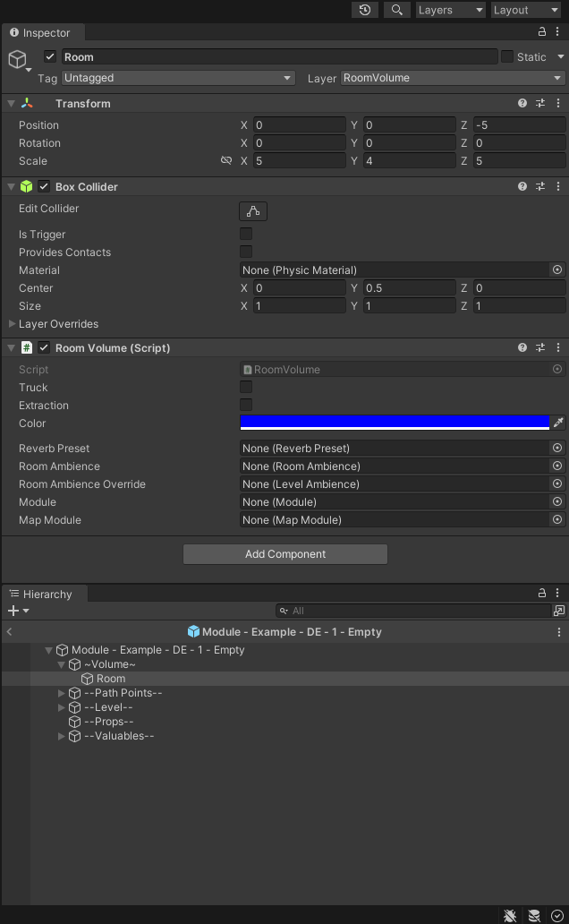569x924 pixels.
Task: Enable the Extraction checkbox
Action: (246, 405)
